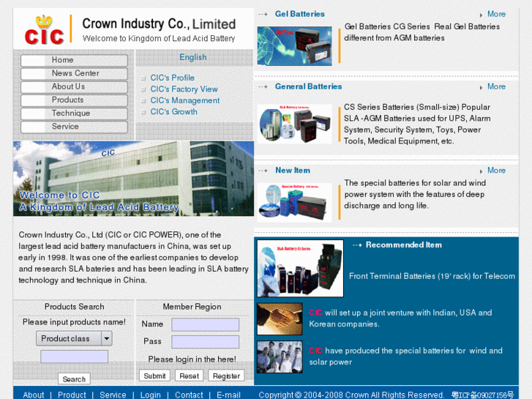Open the Gel Batteries product thumbnail
This screenshot has width=532, height=399.
(294, 46)
